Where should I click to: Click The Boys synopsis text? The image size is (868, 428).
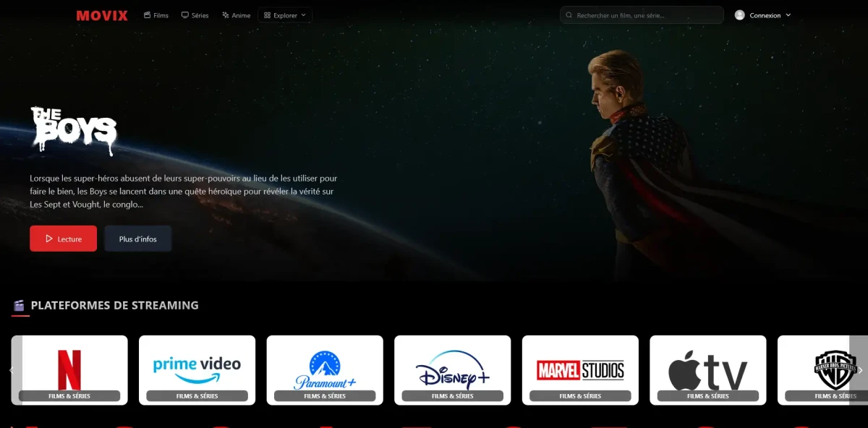[x=183, y=191]
